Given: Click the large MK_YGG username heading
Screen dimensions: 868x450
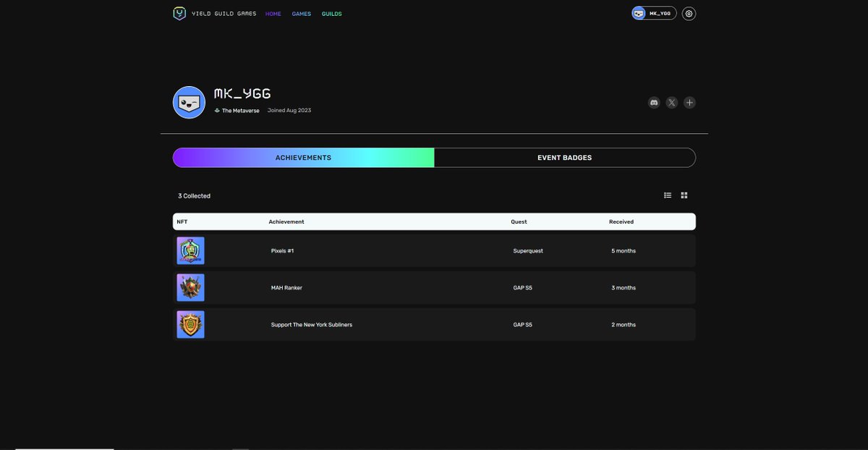Looking at the screenshot, I should pos(242,93).
